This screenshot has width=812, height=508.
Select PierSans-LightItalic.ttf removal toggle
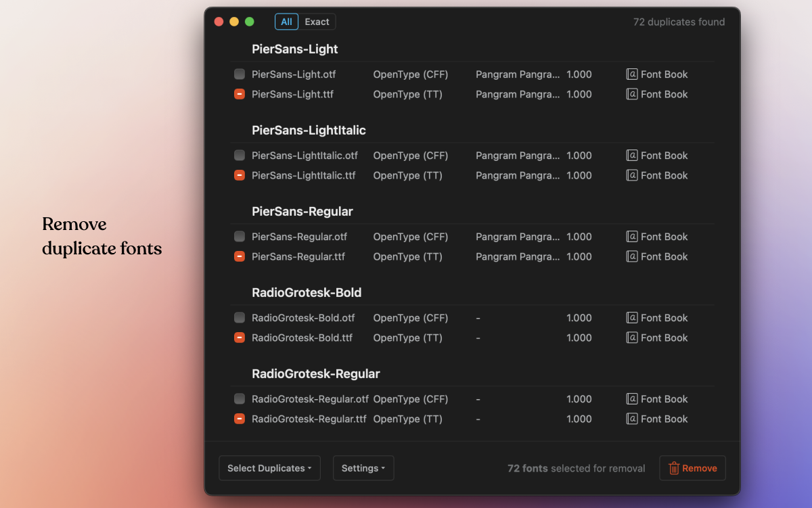coord(239,175)
